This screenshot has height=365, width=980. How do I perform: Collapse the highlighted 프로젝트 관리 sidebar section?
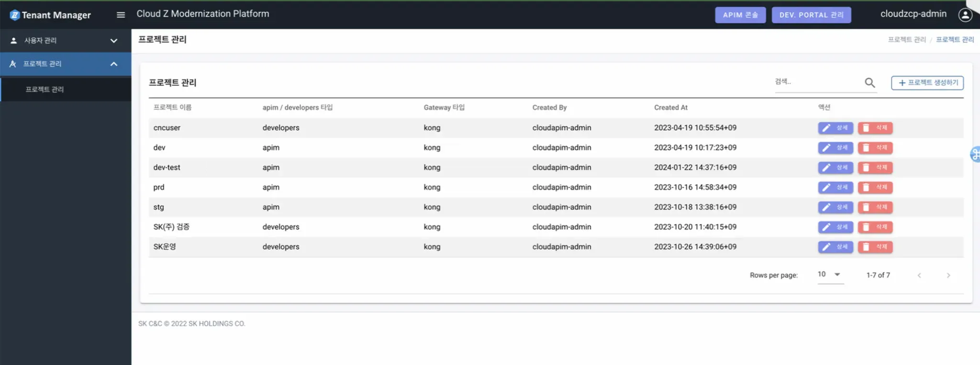[66, 64]
